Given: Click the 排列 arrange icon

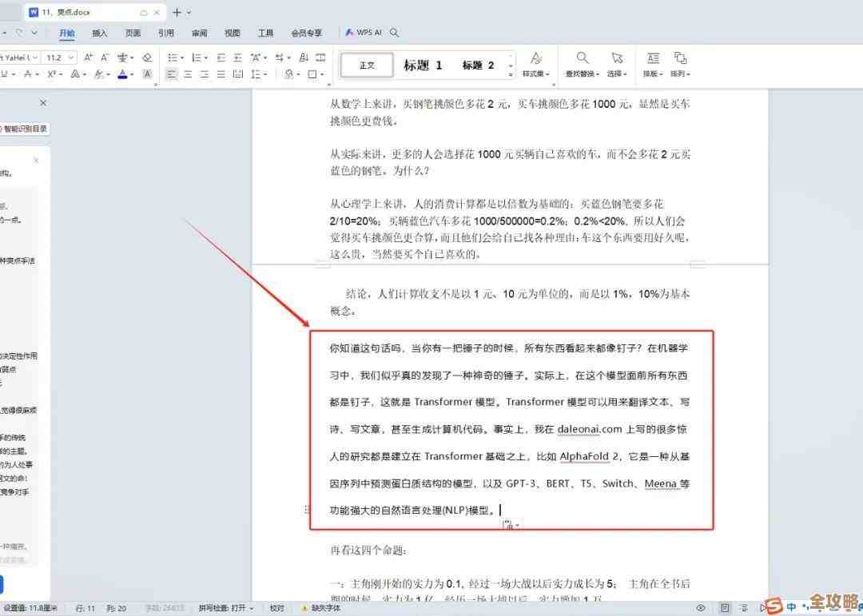Looking at the screenshot, I should [x=679, y=62].
